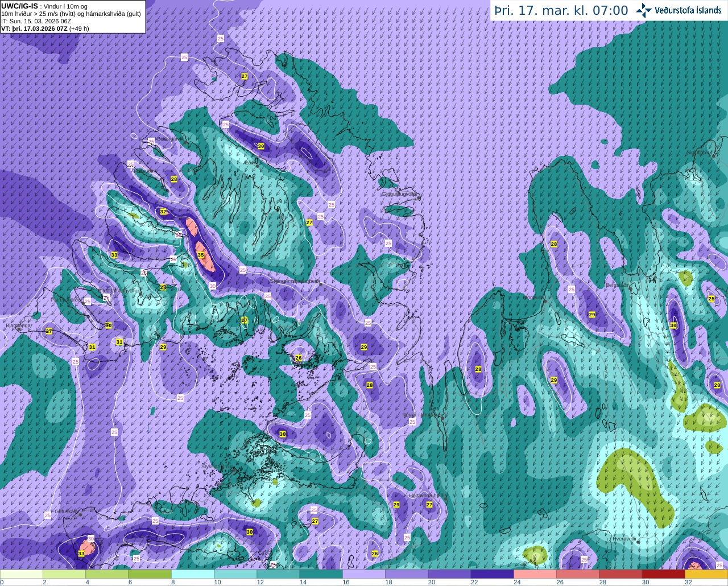
Task: Select the Bjargtangar station label
Action: pos(18,326)
